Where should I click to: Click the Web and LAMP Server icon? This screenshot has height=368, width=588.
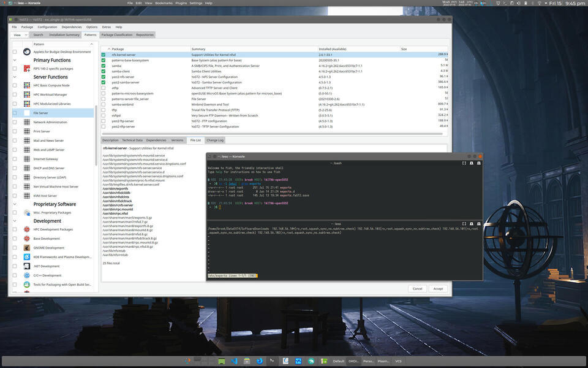[26, 150]
